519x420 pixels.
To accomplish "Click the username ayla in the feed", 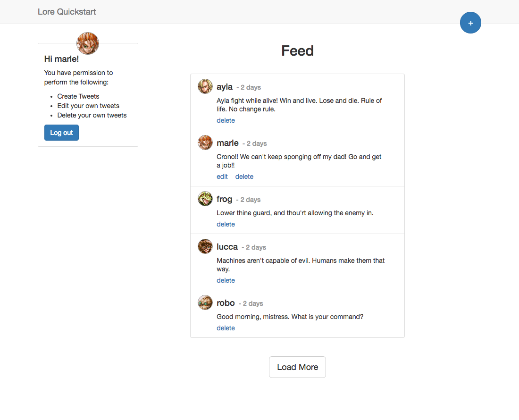I will [225, 87].
